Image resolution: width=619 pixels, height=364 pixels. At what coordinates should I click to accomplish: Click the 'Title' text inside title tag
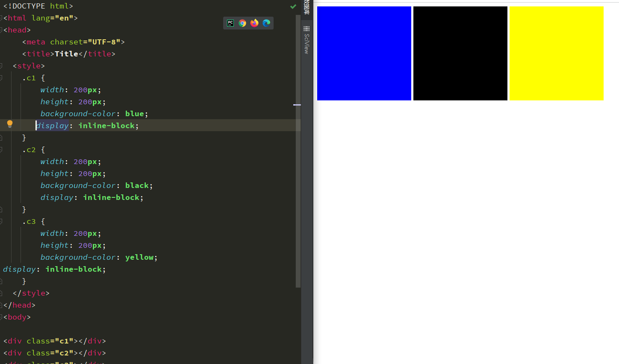coord(66,54)
